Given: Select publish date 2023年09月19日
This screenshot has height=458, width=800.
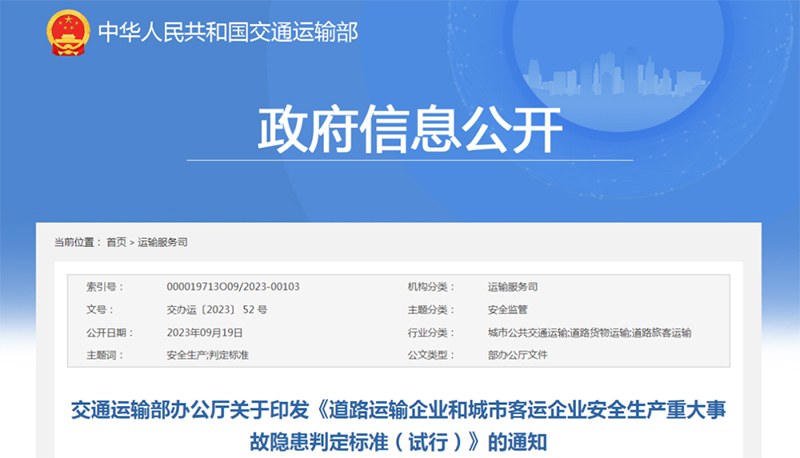Looking at the screenshot, I should coord(205,333).
